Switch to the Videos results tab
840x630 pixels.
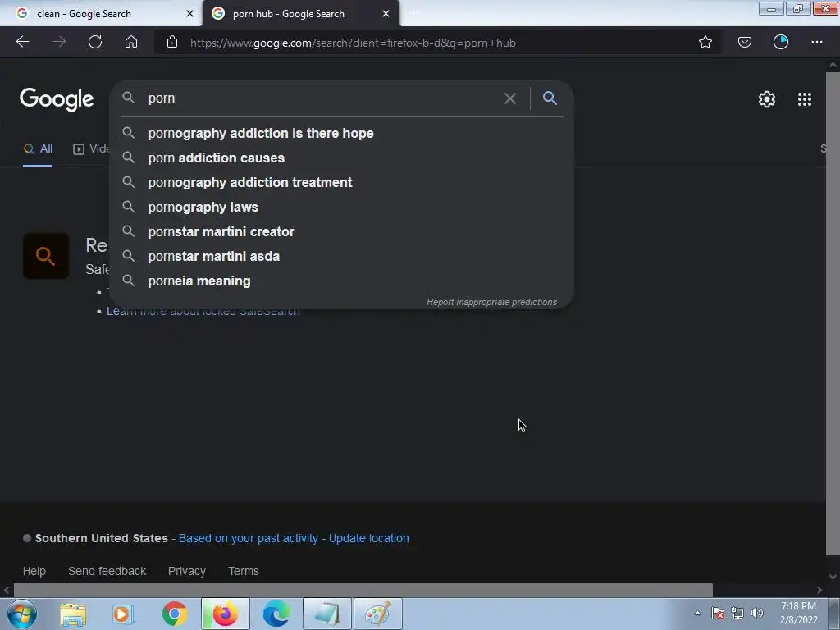[x=91, y=149]
